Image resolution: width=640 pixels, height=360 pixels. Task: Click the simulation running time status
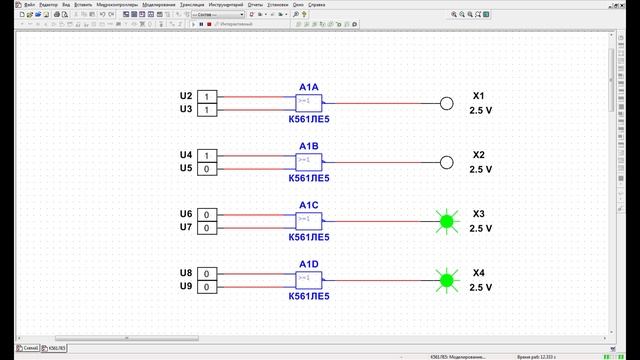tap(536, 357)
